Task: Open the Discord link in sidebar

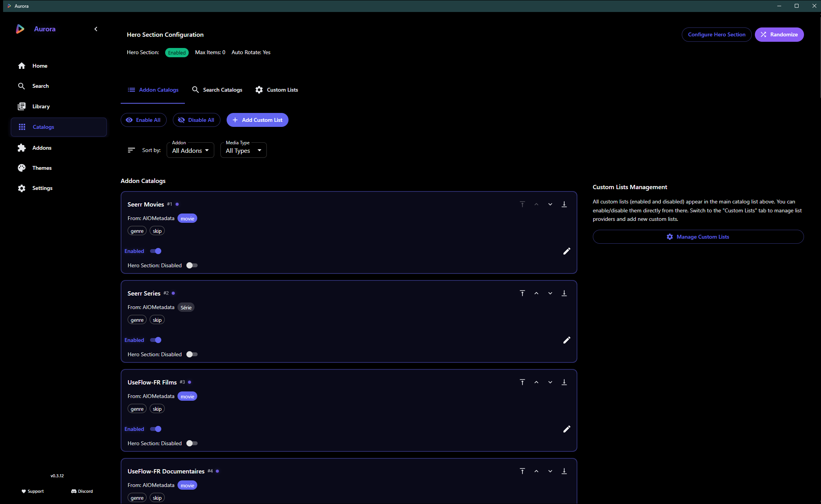Action: tap(82, 491)
